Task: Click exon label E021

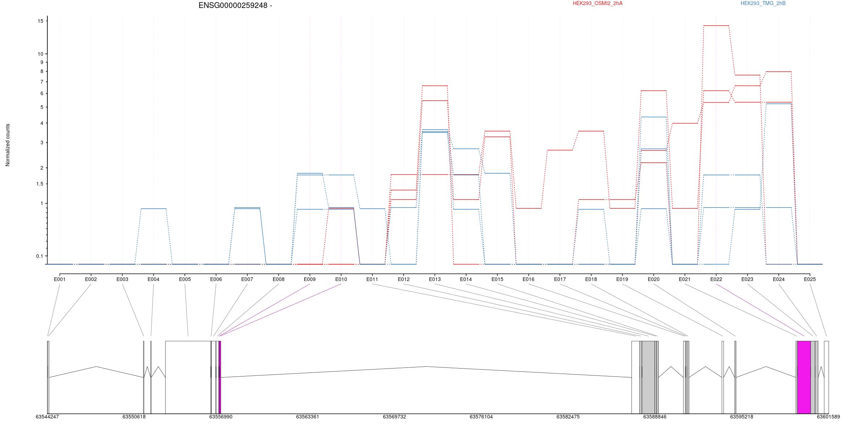Action: coord(685,279)
